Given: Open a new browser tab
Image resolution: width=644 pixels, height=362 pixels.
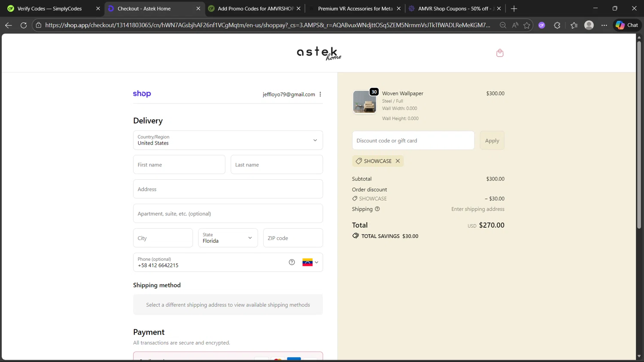Looking at the screenshot, I should point(514,9).
